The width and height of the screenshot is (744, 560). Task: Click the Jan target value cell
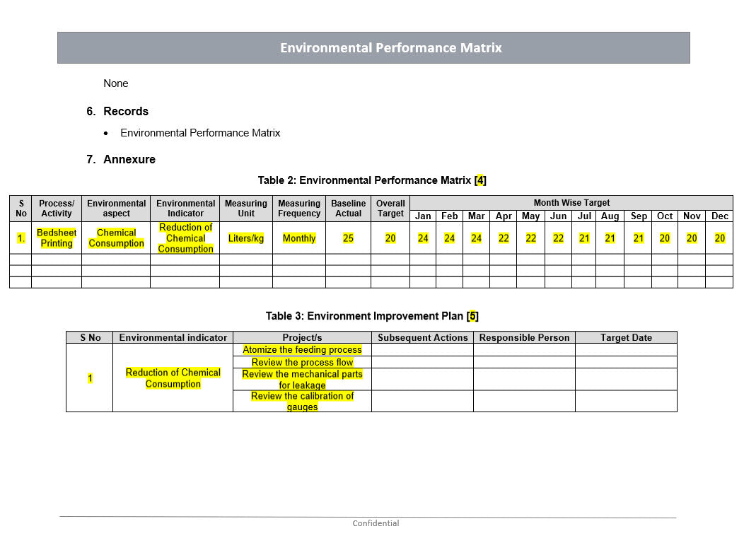423,238
